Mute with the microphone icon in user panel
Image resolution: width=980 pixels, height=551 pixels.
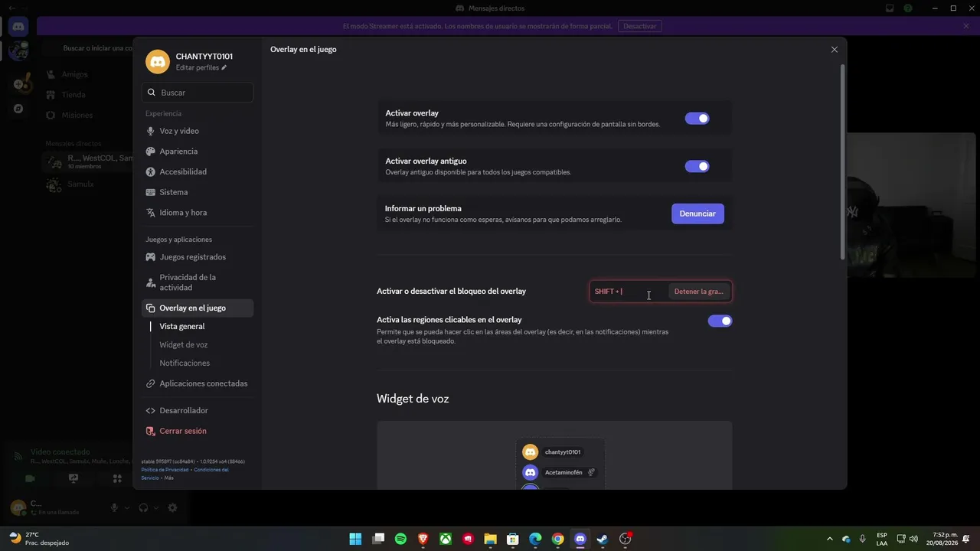pos(115,507)
